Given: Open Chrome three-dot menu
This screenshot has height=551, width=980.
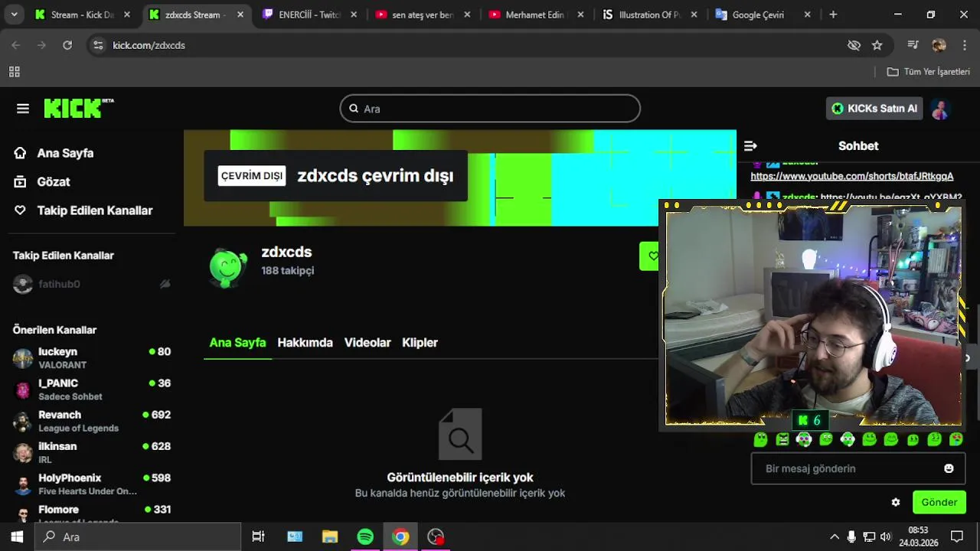Looking at the screenshot, I should click(964, 45).
